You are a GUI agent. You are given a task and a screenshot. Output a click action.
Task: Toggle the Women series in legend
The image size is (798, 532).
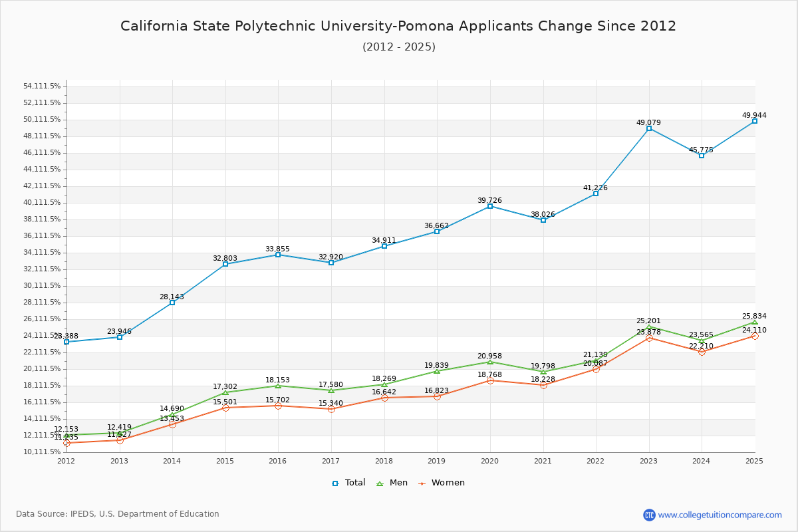pos(441,483)
